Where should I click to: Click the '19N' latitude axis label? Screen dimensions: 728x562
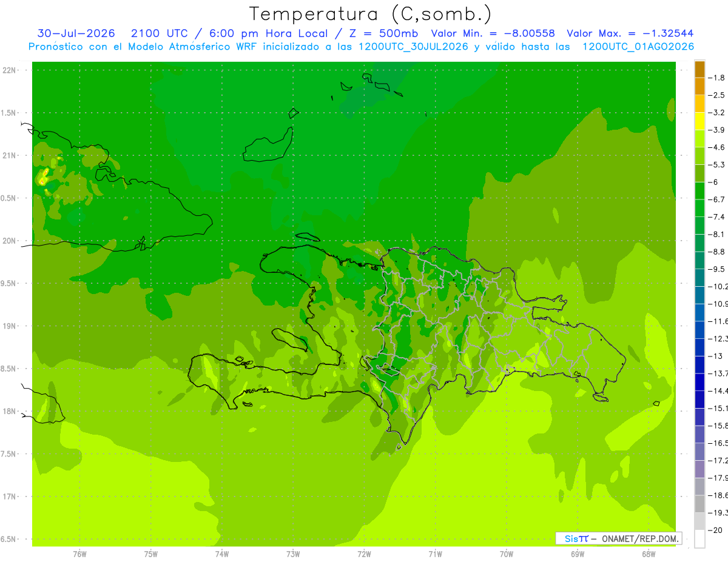(9, 326)
